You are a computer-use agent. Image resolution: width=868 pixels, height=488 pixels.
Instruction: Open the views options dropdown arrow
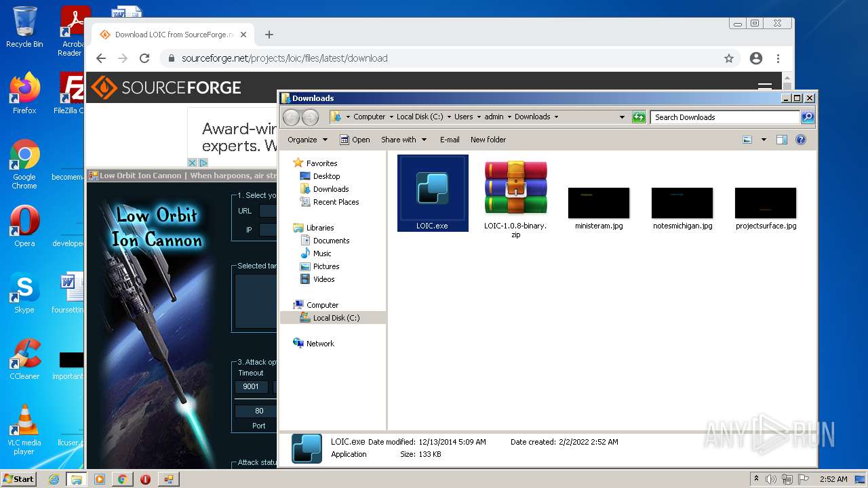(x=764, y=140)
